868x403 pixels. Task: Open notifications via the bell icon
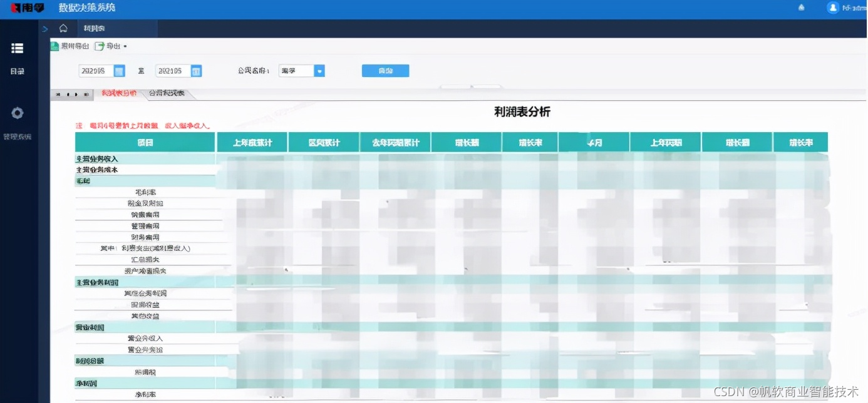pos(800,6)
